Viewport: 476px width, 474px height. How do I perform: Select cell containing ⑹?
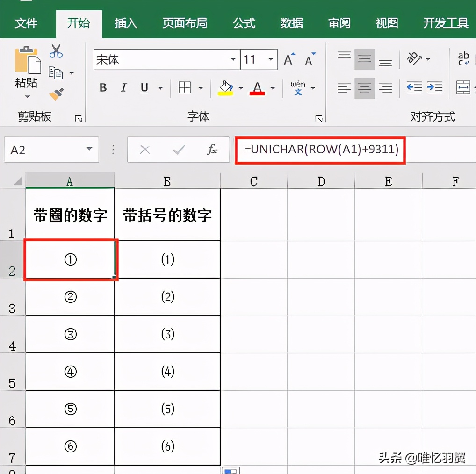[x=167, y=446]
